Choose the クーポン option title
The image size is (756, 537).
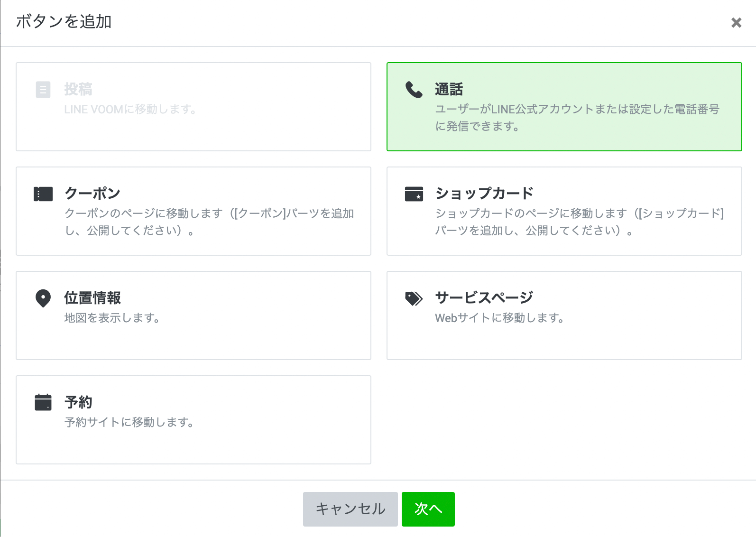click(x=92, y=194)
